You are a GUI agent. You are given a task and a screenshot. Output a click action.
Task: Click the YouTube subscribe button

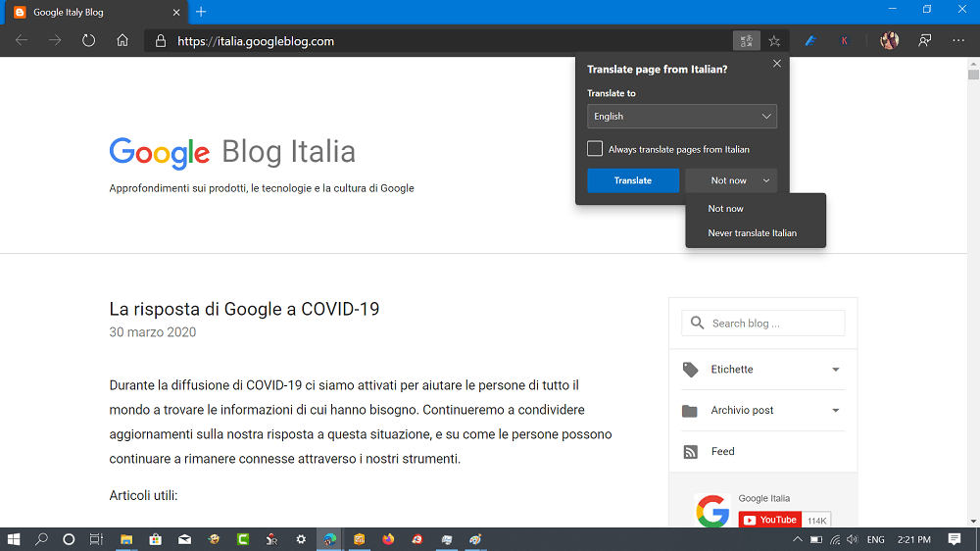[x=770, y=520]
